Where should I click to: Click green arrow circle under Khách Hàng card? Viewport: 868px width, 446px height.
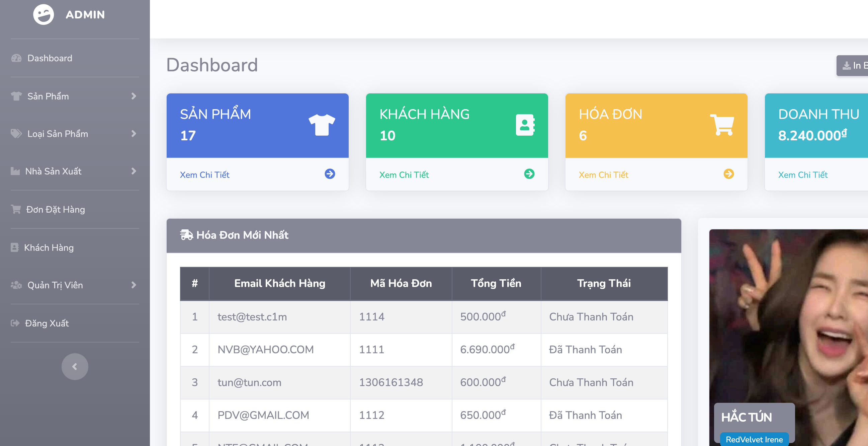(529, 174)
